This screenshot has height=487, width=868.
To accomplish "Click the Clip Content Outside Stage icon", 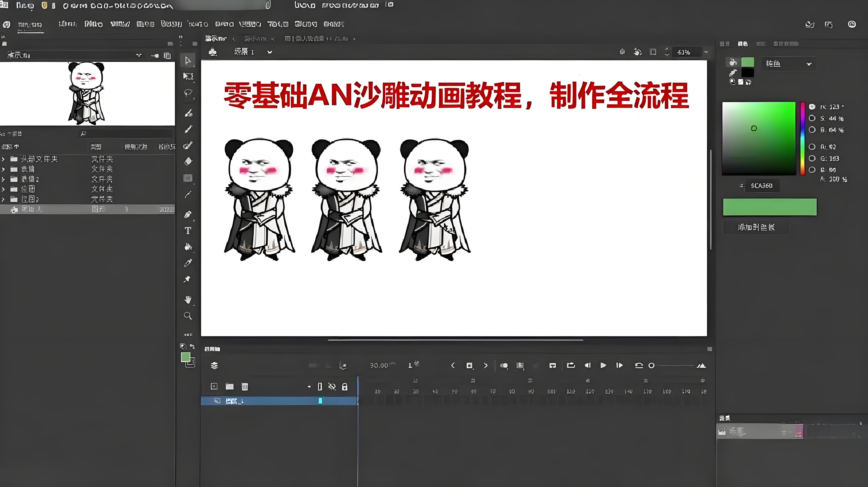I will click(653, 52).
